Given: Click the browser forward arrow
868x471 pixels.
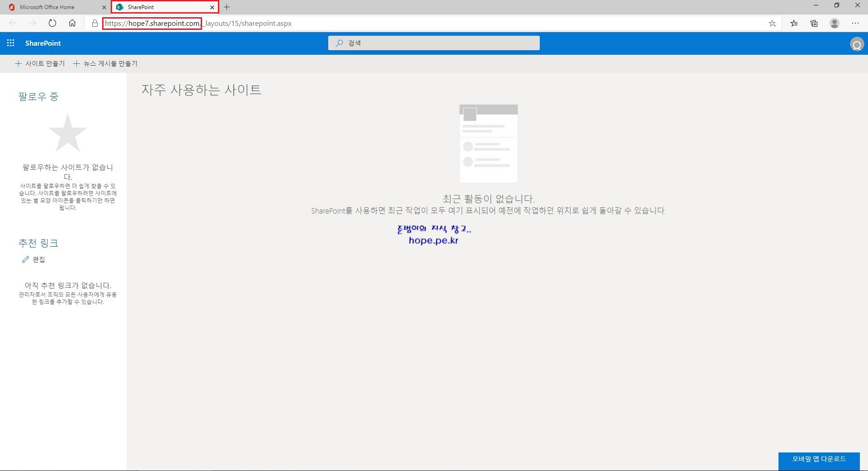Looking at the screenshot, I should [32, 23].
